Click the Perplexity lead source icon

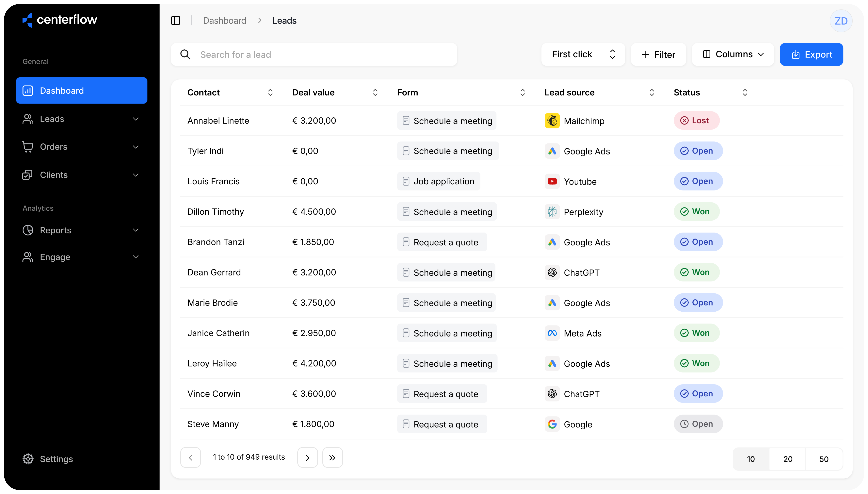(552, 212)
